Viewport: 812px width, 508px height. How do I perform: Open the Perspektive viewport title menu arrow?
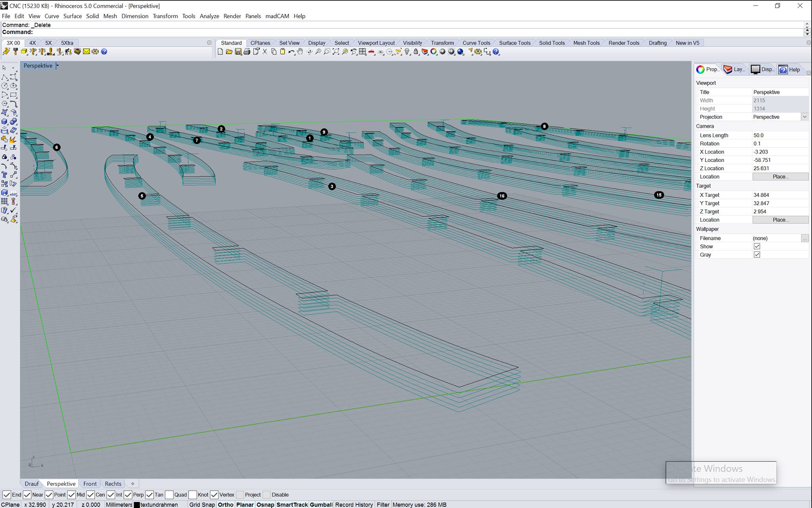(x=57, y=66)
